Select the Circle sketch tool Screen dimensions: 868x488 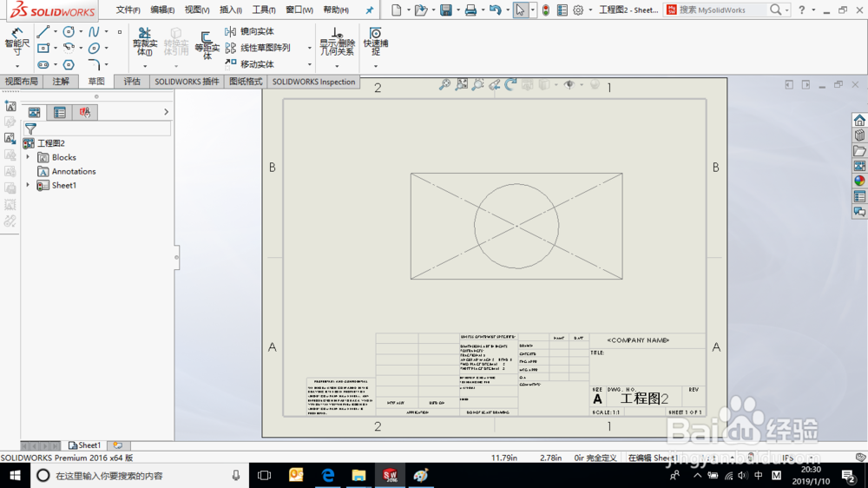(x=69, y=32)
